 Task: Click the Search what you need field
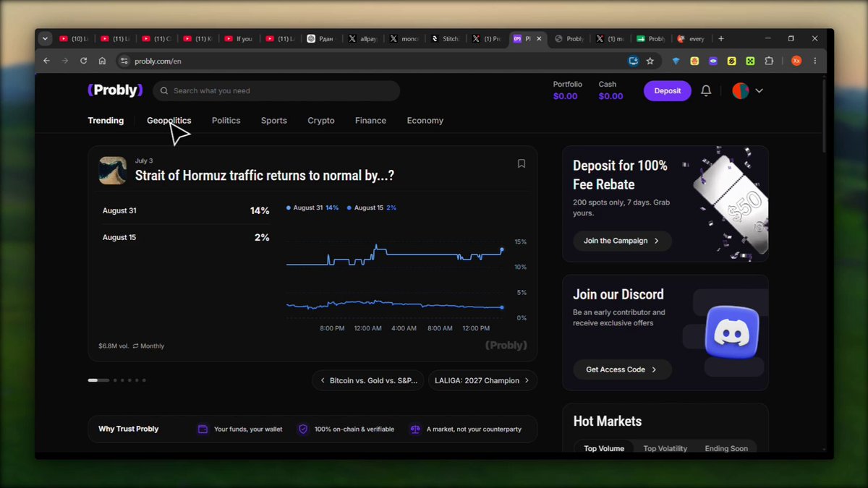(x=276, y=91)
